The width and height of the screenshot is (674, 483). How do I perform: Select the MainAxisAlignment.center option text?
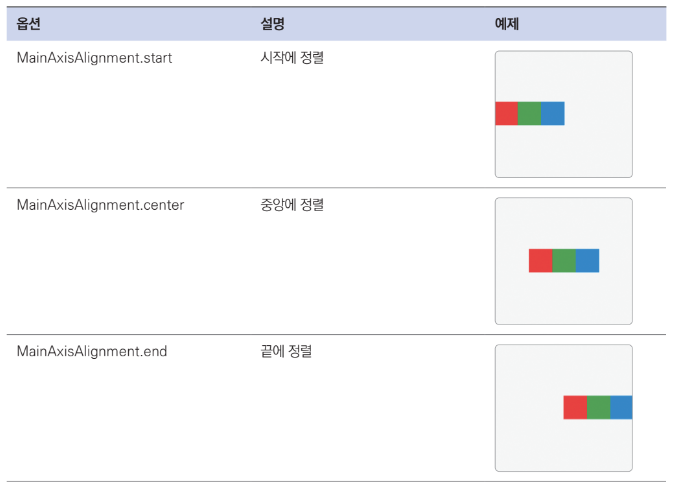100,205
